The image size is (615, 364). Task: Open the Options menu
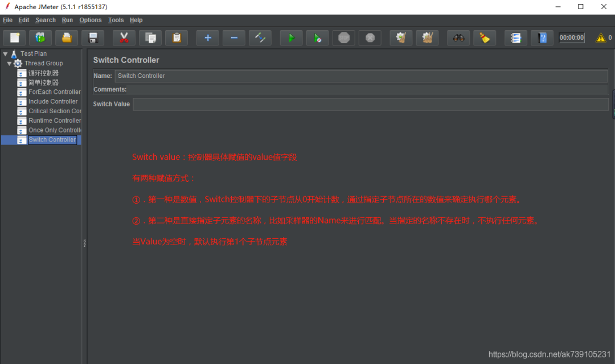point(90,20)
